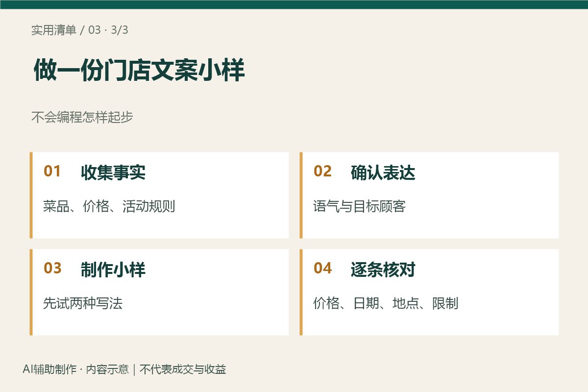Click the number 04 in the fourth card
This screenshot has width=588, height=392.
click(322, 269)
